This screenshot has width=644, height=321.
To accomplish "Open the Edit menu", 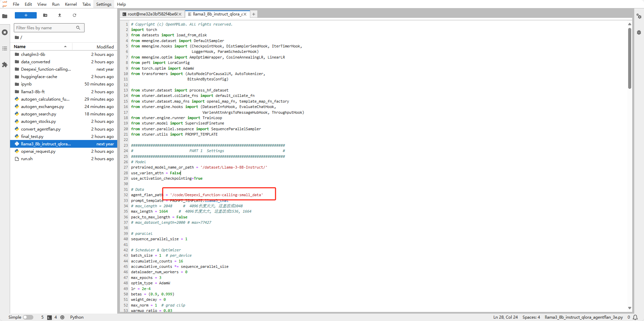I will point(28,4).
